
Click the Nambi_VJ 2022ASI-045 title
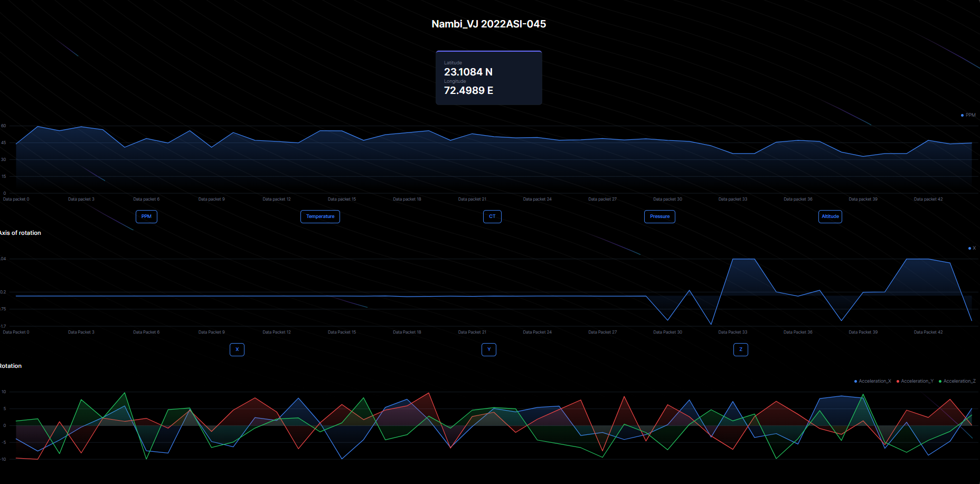(489, 24)
